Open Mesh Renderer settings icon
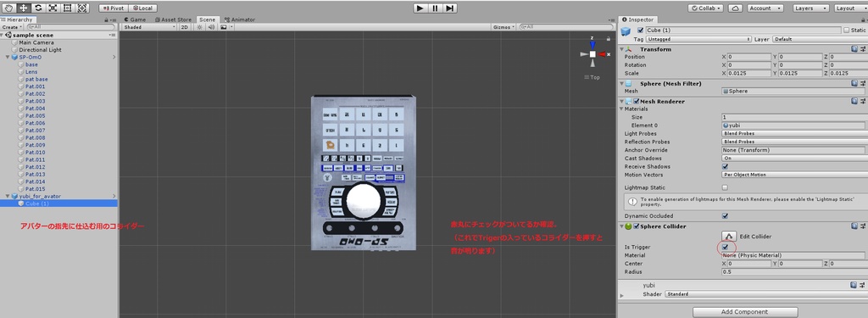 coord(863,102)
